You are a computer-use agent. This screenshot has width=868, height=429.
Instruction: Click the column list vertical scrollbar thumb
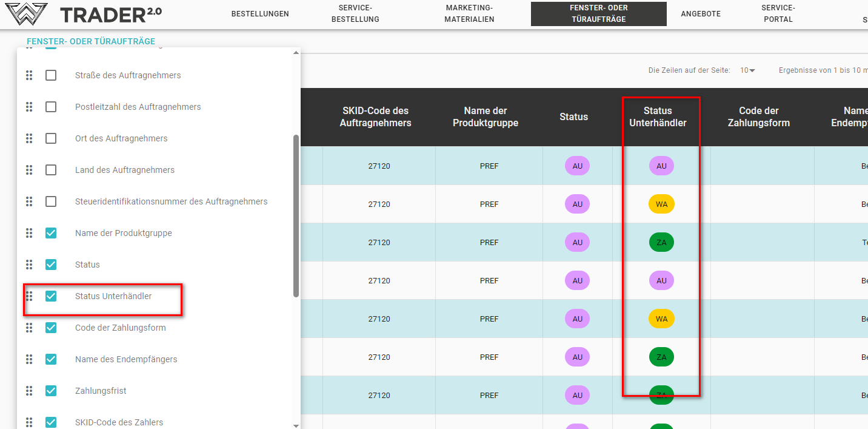tap(296, 215)
